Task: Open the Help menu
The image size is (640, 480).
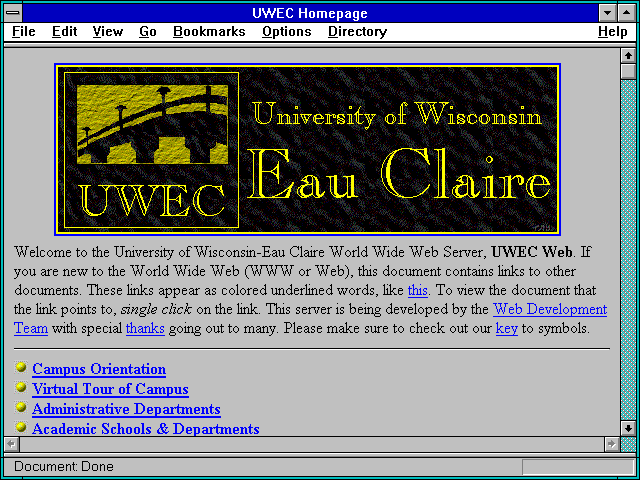Action: tap(613, 31)
